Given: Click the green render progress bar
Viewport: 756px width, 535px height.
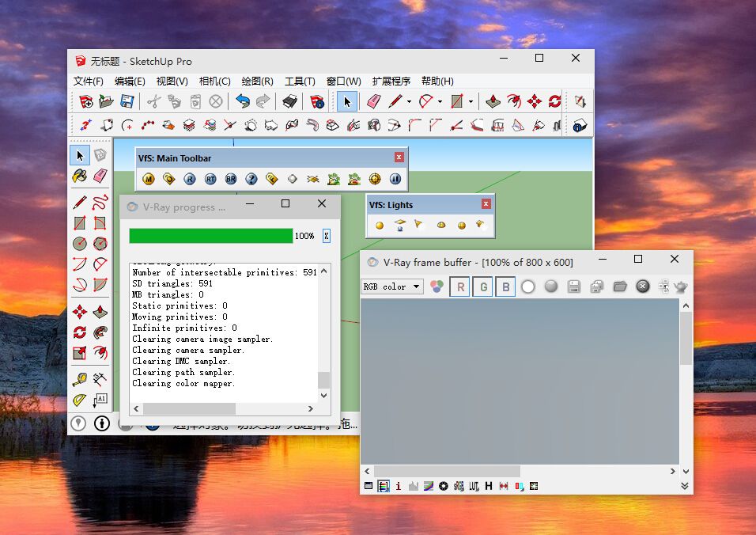Looking at the screenshot, I should tap(210, 235).
